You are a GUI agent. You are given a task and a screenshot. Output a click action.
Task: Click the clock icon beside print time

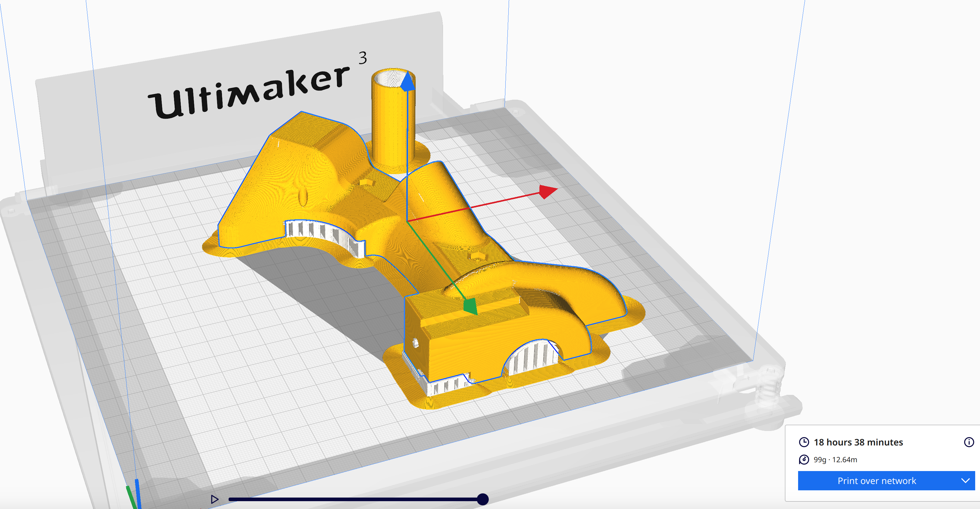click(804, 442)
